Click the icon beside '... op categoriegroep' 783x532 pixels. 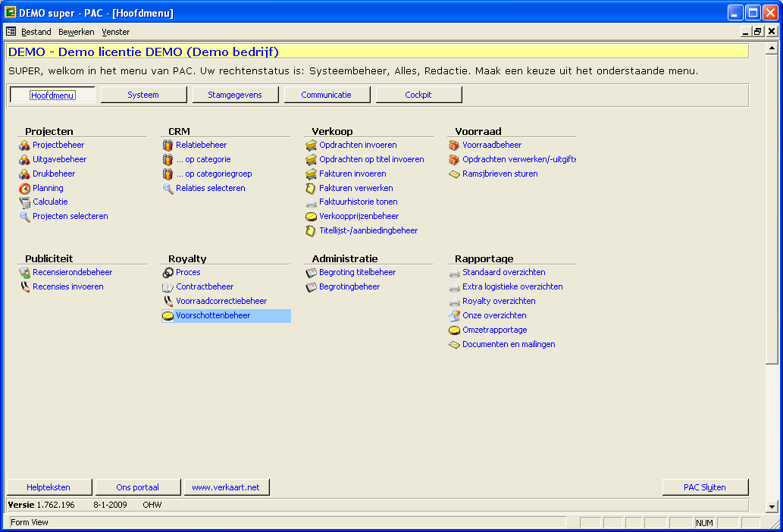point(168,174)
